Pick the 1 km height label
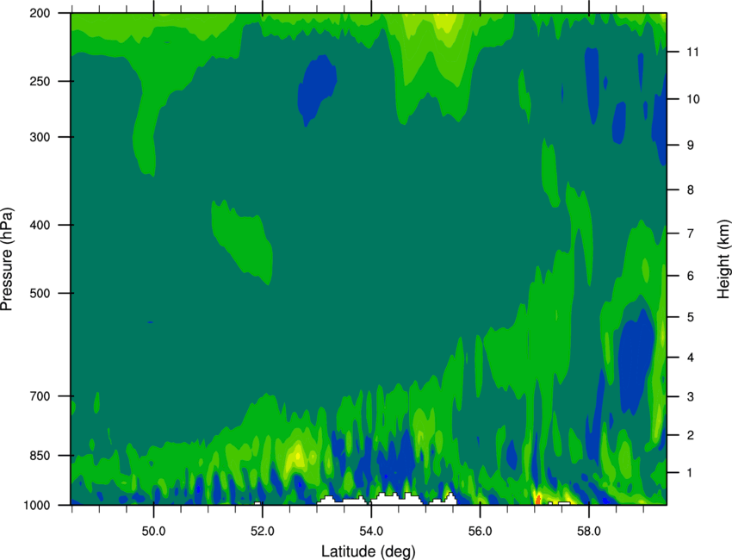This screenshot has width=732, height=560. coord(691,473)
